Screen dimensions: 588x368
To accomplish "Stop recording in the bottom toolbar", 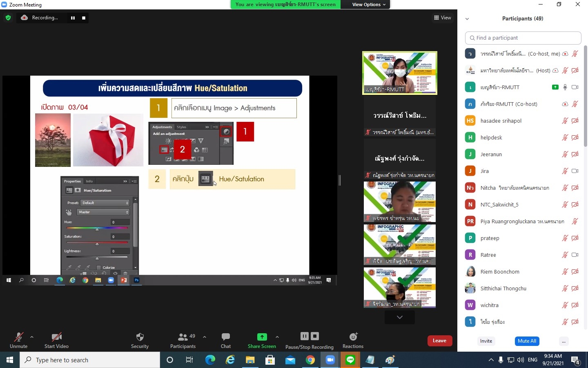I will [315, 336].
